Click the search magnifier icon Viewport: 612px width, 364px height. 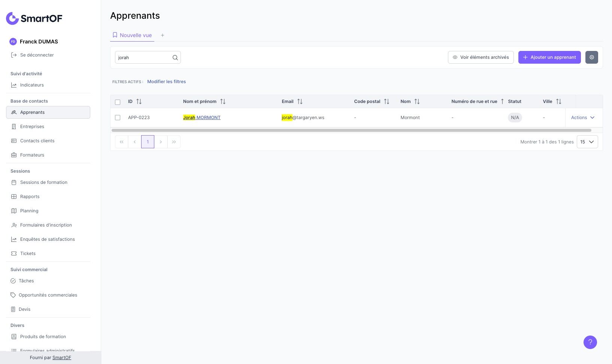coord(175,58)
